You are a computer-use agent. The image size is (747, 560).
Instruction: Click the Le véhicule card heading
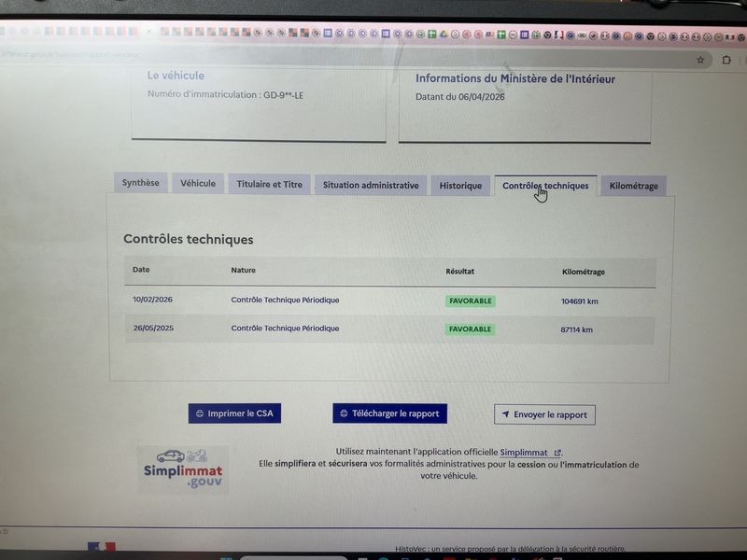pos(176,76)
